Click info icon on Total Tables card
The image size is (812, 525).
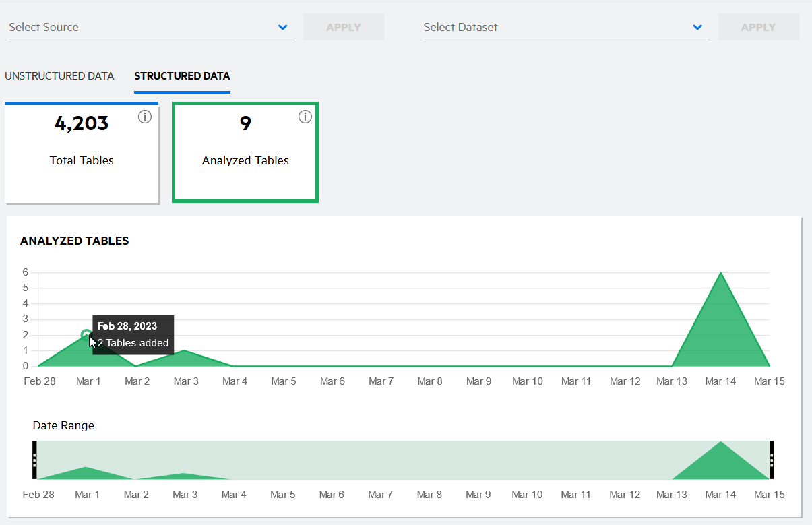pos(145,117)
